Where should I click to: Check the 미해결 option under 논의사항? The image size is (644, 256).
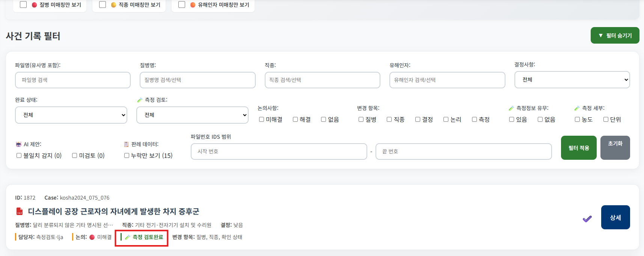[262, 120]
